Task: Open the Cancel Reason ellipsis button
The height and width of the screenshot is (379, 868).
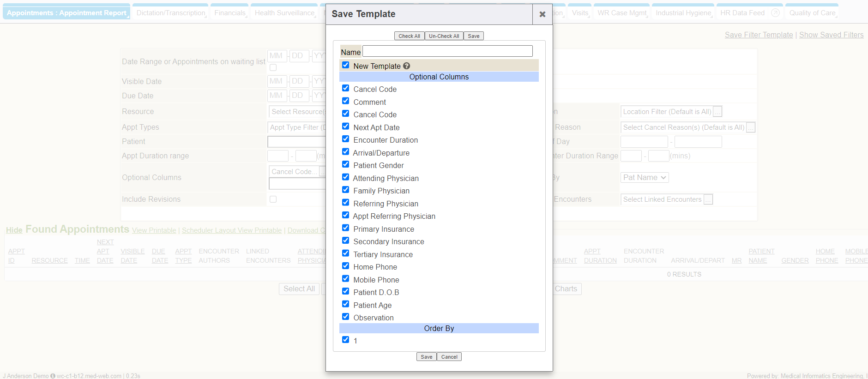Action: (751, 127)
